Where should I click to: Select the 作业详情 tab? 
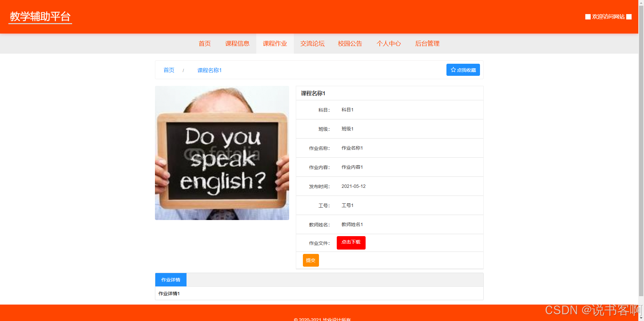pos(171,280)
